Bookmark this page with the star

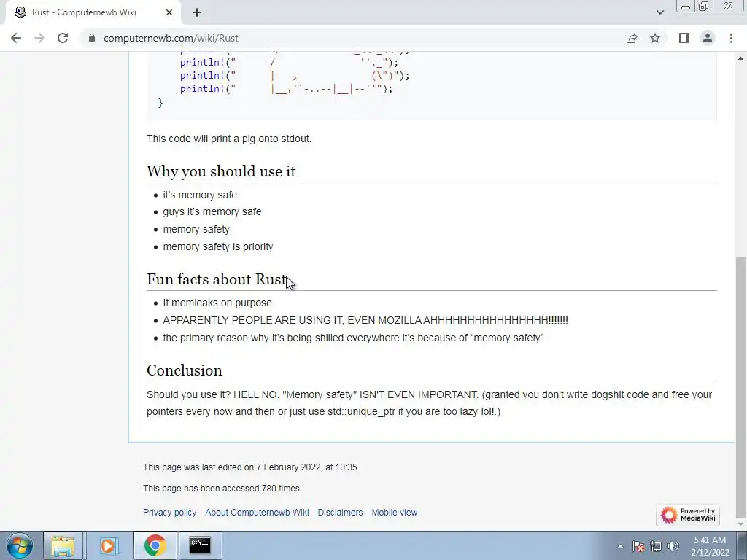(655, 38)
